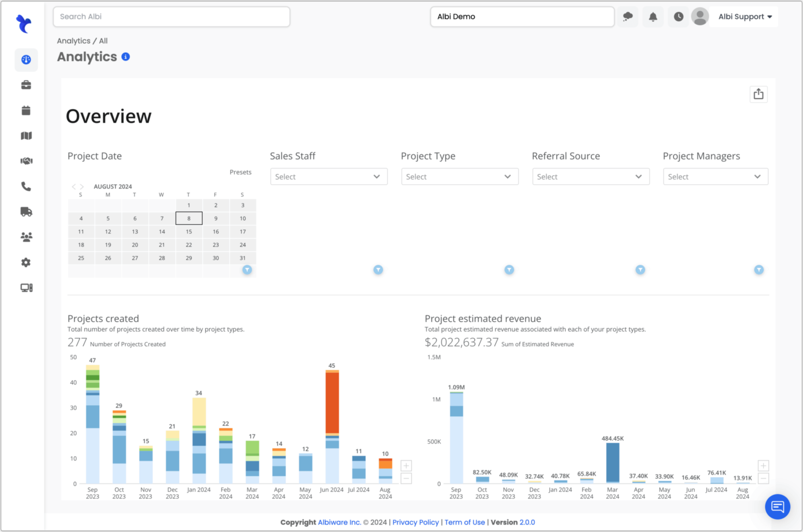Open the info icon next to Analytics heading
The image size is (803, 532).
pos(125,57)
